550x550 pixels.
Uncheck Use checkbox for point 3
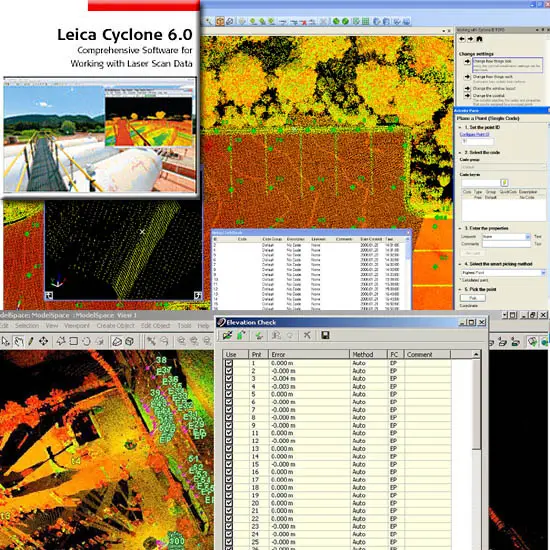click(x=229, y=378)
